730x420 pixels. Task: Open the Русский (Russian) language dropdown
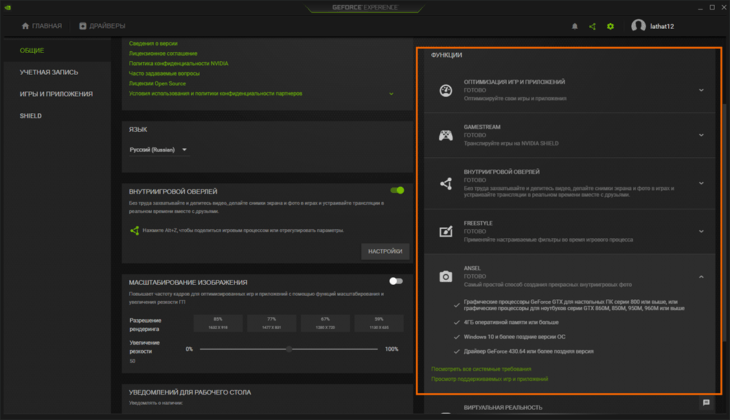(158, 150)
